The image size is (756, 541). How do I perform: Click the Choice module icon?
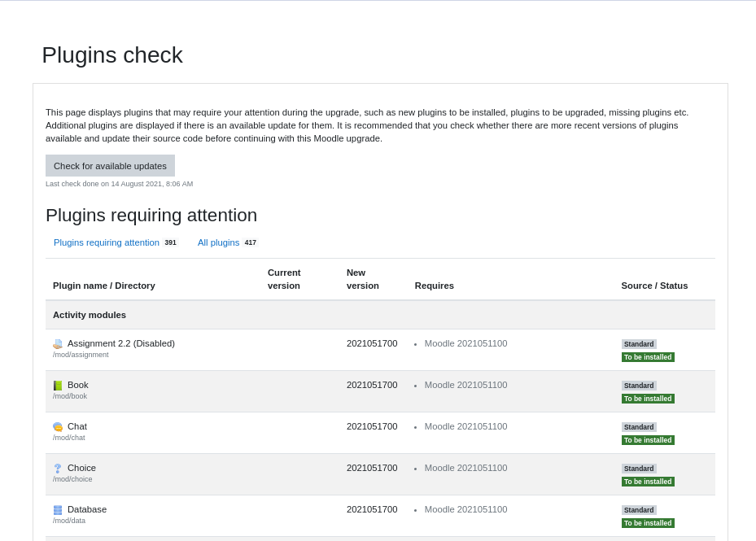(58, 469)
